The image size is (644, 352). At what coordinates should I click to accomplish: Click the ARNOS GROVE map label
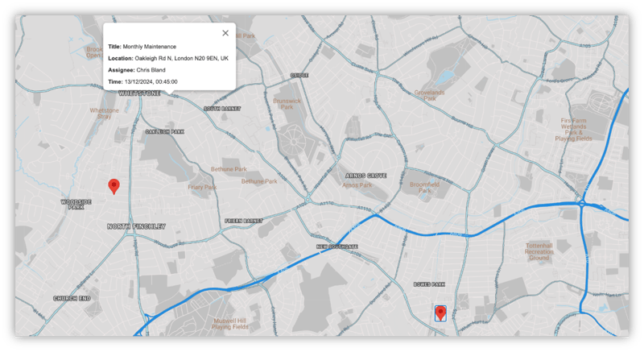pyautogui.click(x=366, y=176)
